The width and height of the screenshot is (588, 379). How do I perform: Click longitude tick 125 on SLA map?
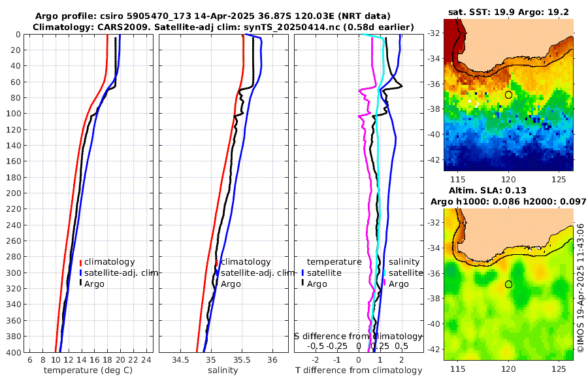click(559, 369)
